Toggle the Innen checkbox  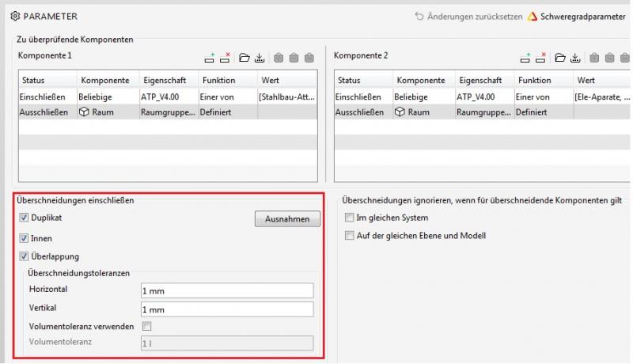[24, 238]
